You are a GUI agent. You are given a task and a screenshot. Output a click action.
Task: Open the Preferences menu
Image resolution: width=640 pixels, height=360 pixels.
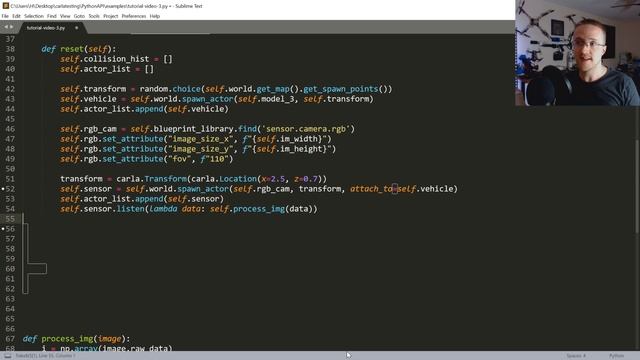click(134, 16)
